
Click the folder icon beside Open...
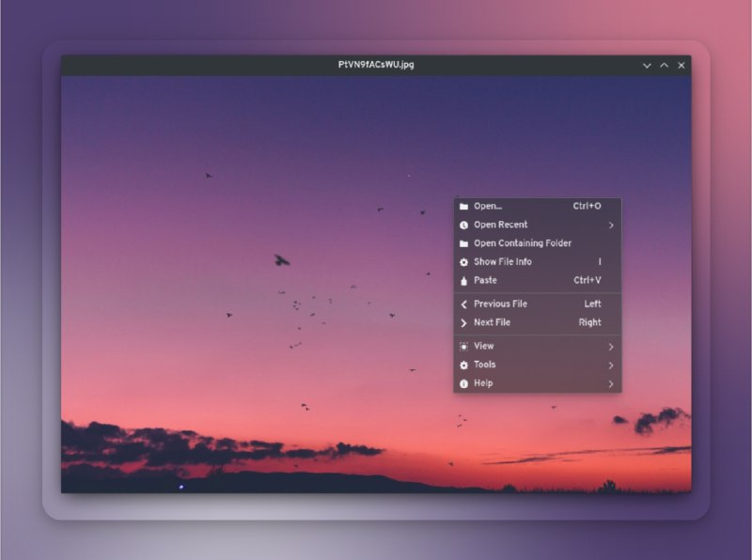point(463,207)
